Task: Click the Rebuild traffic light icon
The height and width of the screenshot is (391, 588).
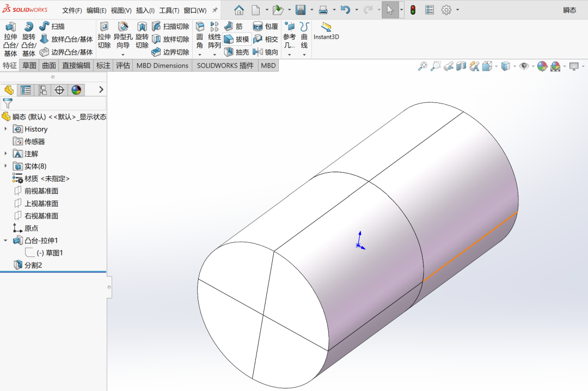Action: 413,10
